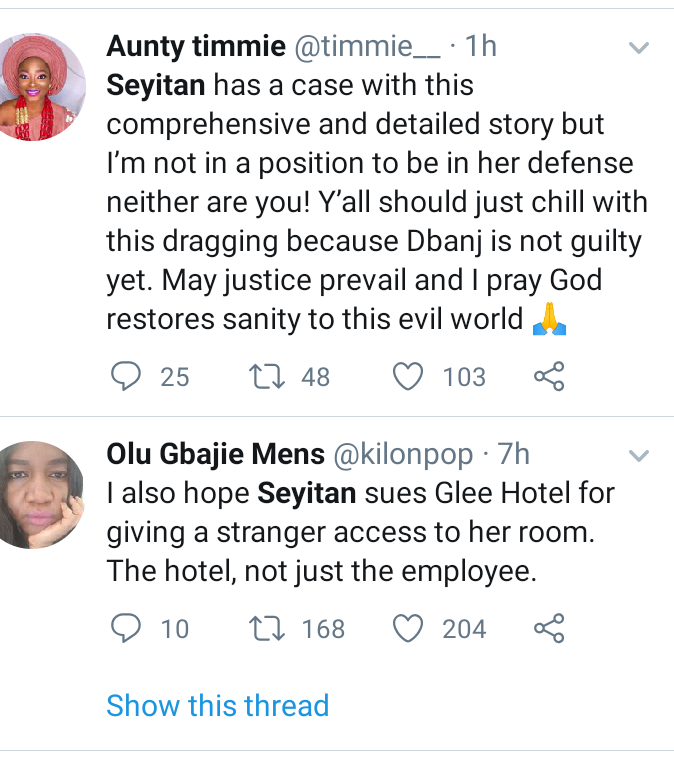Open Olu Gbajie Mens profile name
The width and height of the screenshot is (674, 759).
pos(215,454)
